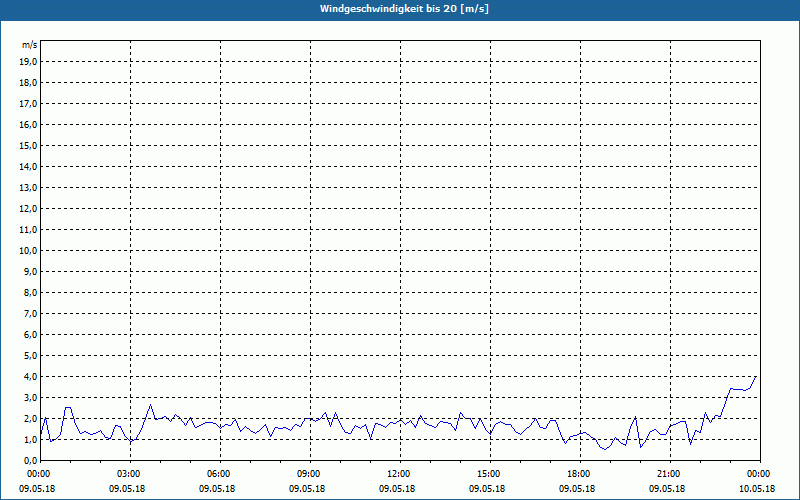
Task: Select the 19,0 y-axis label
Action: click(x=30, y=62)
